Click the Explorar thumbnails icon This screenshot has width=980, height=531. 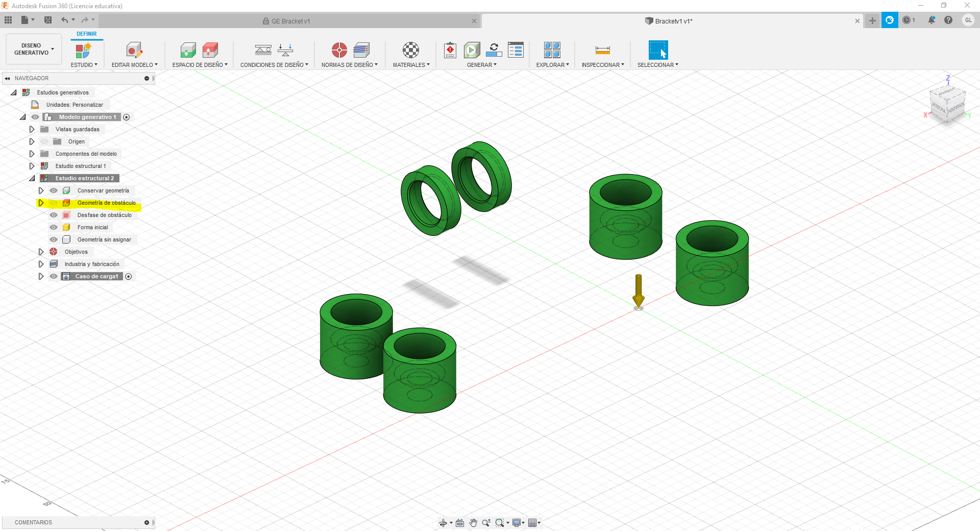click(x=552, y=50)
